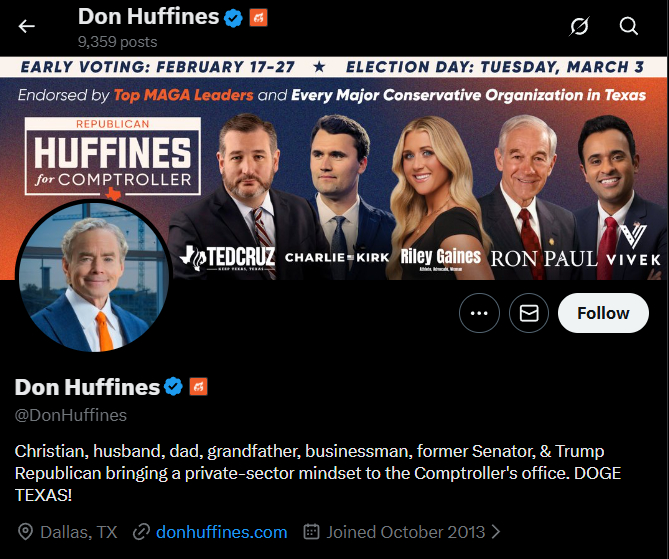Image resolution: width=669 pixels, height=559 pixels.
Task: Click the location pin icon by Dallas, TX
Action: click(25, 532)
